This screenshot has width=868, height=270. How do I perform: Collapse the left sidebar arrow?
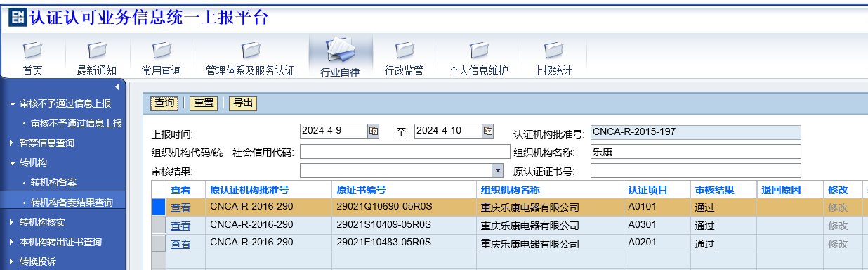[117, 86]
